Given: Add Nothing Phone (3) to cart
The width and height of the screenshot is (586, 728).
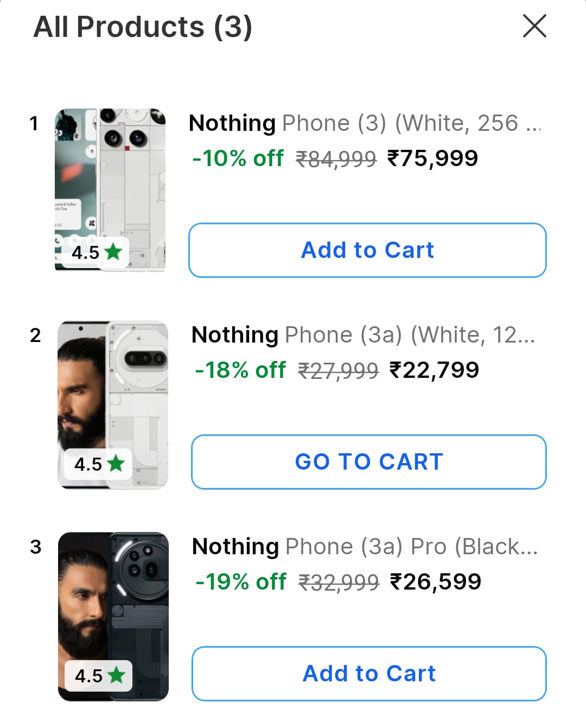Looking at the screenshot, I should 367,250.
